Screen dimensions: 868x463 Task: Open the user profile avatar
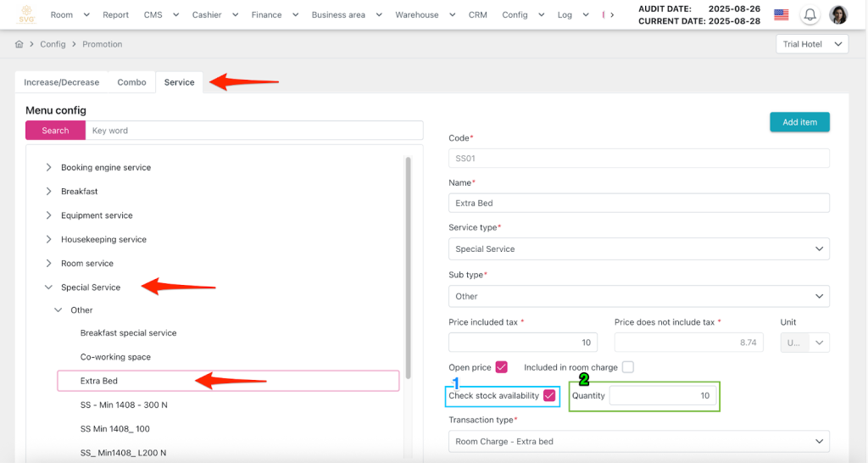[838, 14]
